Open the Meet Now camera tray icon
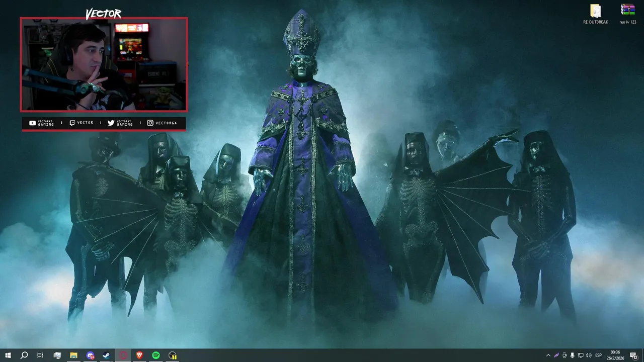 pyautogui.click(x=565, y=355)
